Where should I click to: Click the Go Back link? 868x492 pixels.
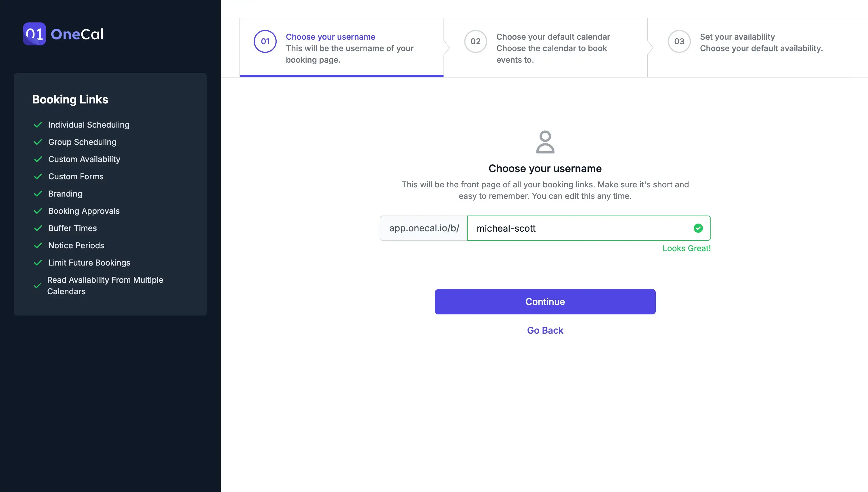(545, 330)
